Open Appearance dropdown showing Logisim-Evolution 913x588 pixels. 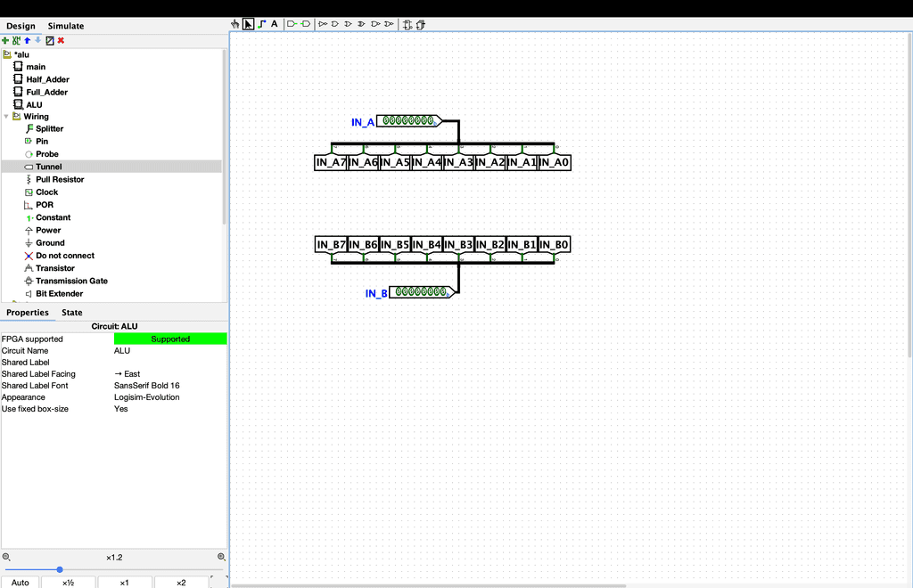(169, 397)
